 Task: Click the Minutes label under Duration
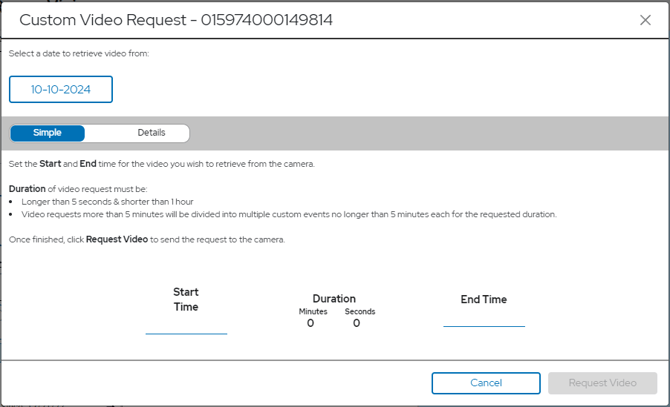[313, 311]
